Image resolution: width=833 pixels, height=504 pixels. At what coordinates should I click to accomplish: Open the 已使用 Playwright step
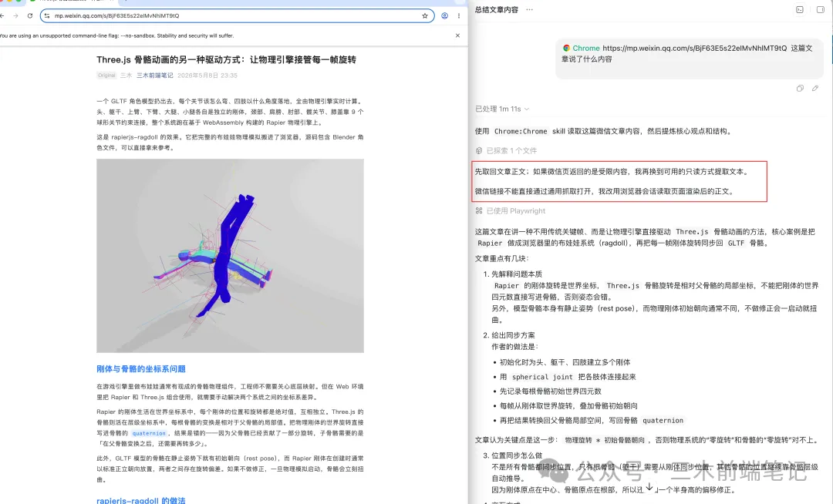[511, 210]
